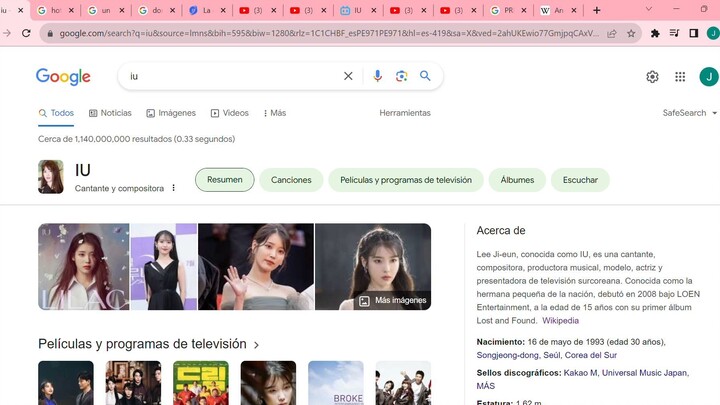
Task: Open the Corea del Sur link
Action: point(591,355)
